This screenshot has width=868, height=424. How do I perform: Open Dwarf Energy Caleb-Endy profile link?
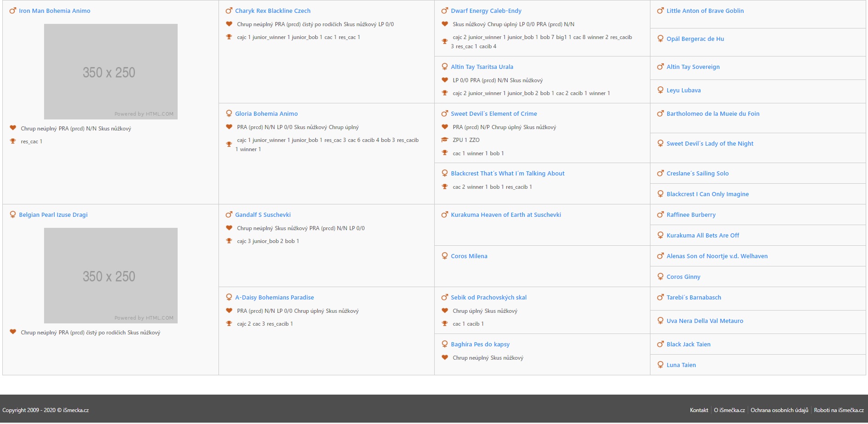(x=486, y=11)
